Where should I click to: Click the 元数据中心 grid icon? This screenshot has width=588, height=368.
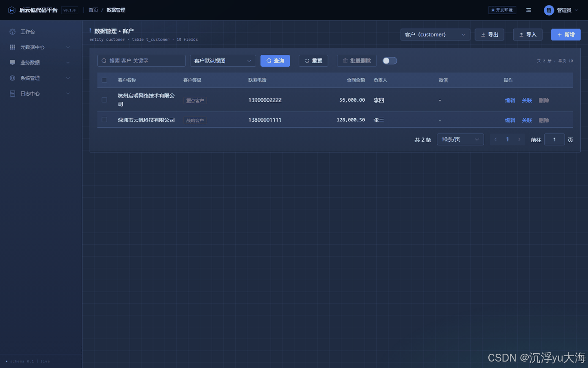pos(12,47)
